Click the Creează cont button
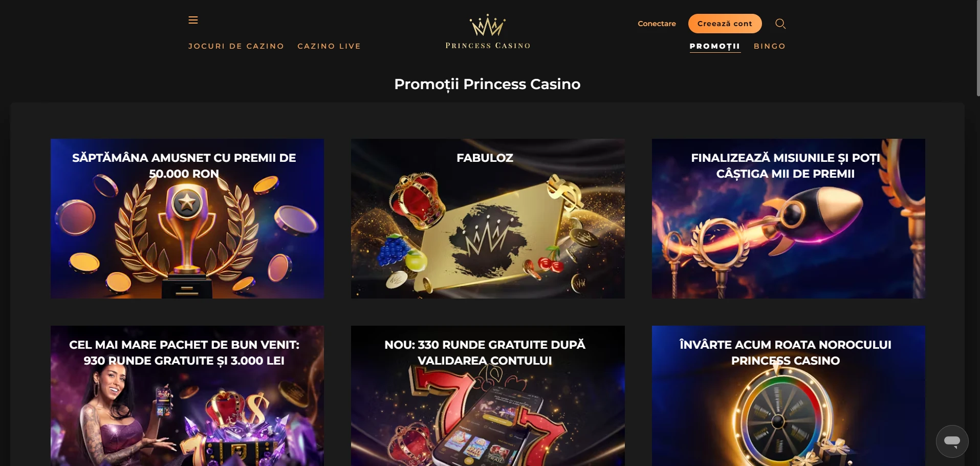The width and height of the screenshot is (980, 466). coord(725,24)
